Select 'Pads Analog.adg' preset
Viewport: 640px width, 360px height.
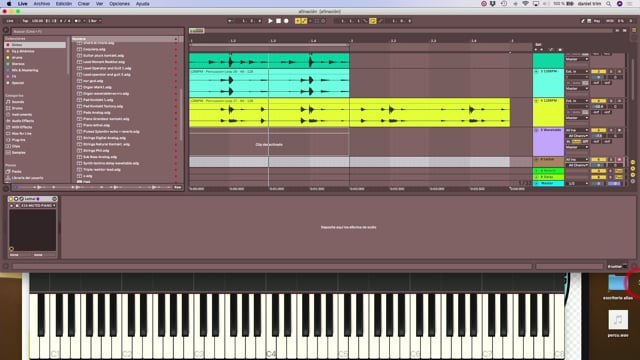[x=97, y=113]
